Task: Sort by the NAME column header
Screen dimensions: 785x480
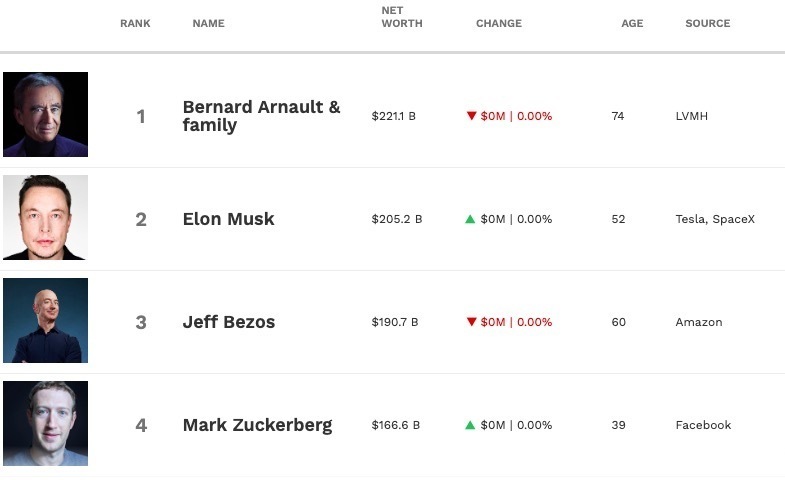Action: click(x=209, y=24)
